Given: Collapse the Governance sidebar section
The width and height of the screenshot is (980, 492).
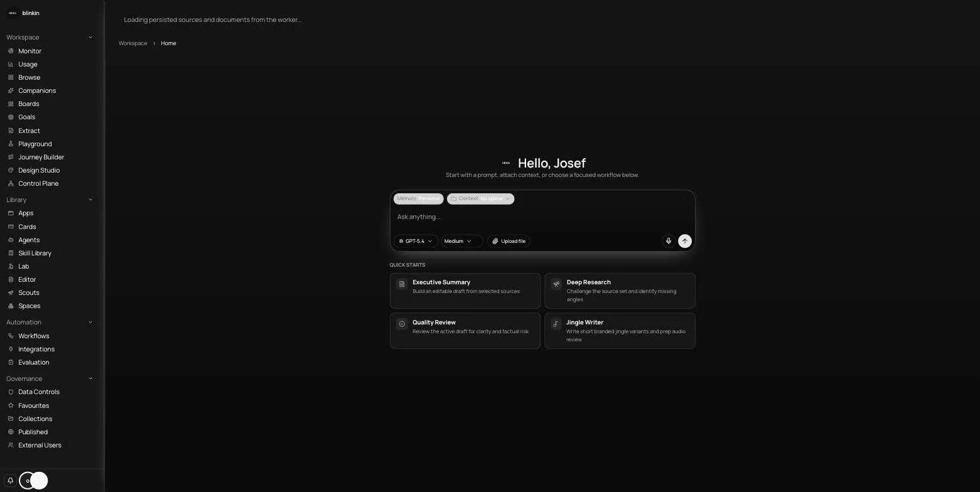Looking at the screenshot, I should 90,378.
